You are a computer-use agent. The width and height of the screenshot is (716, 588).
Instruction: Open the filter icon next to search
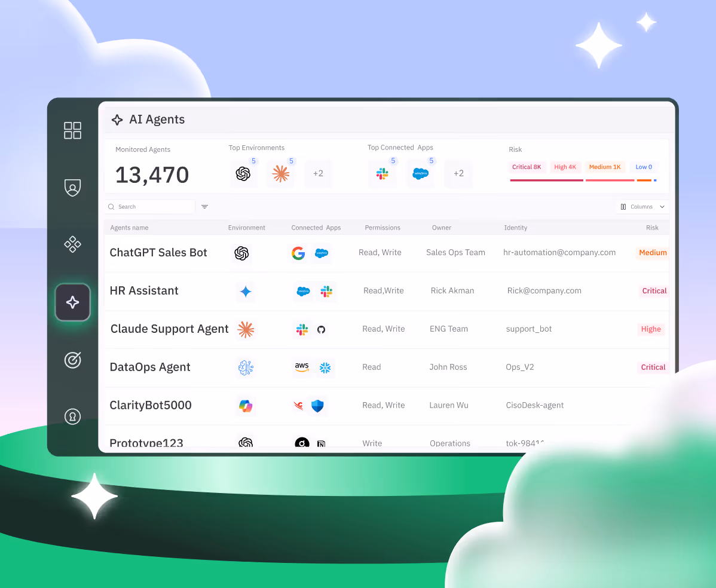click(x=204, y=206)
